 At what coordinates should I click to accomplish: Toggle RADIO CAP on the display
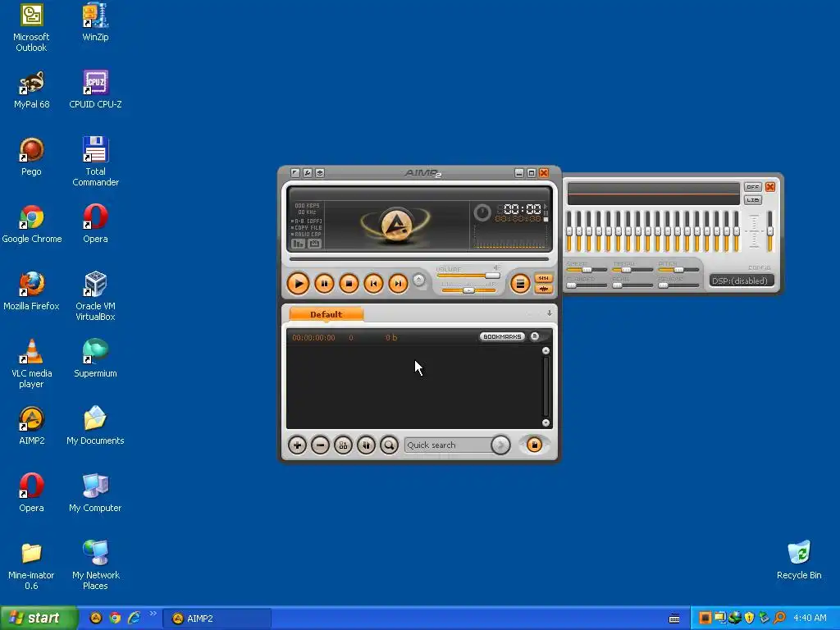[x=307, y=234]
